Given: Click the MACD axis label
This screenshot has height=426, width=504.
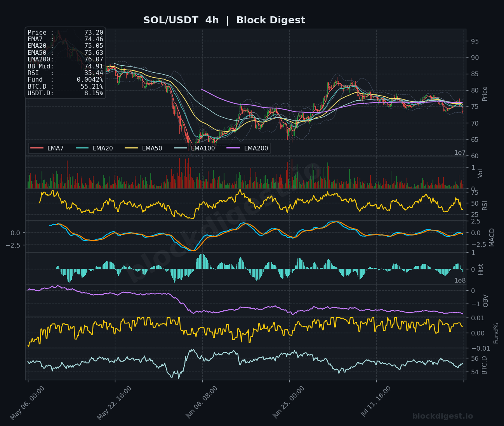Looking at the screenshot, I should pos(492,237).
